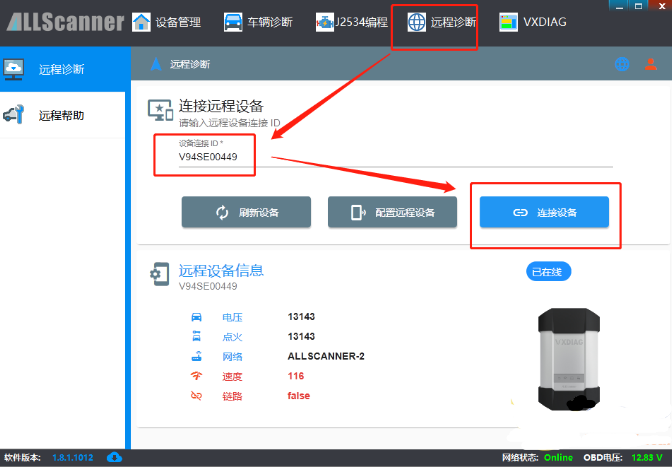This screenshot has height=467, width=672.
Task: Click the Online network status text
Action: (558, 458)
